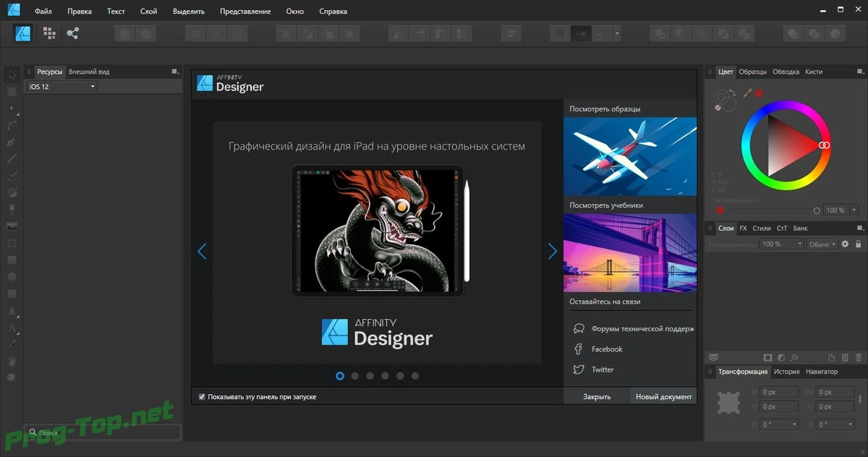Click the Affinity logo in the title bar

(x=14, y=11)
